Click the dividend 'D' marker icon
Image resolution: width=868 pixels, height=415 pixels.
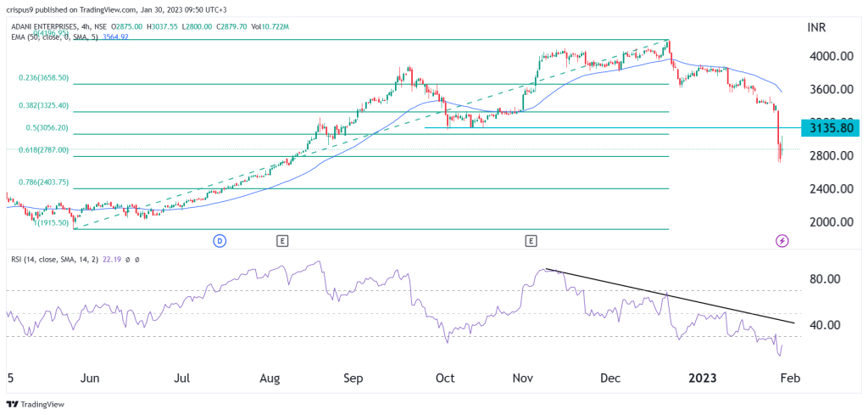pos(220,240)
